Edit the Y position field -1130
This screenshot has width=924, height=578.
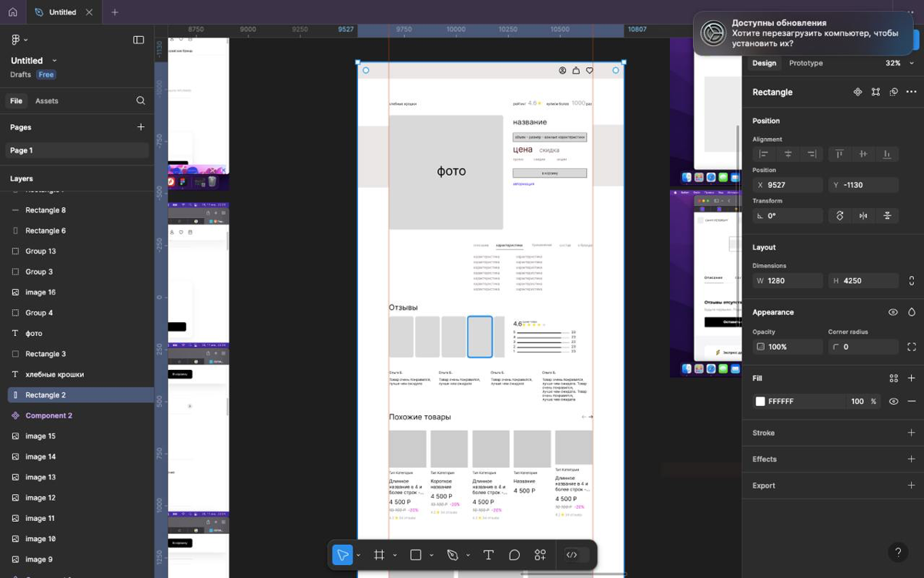click(863, 185)
